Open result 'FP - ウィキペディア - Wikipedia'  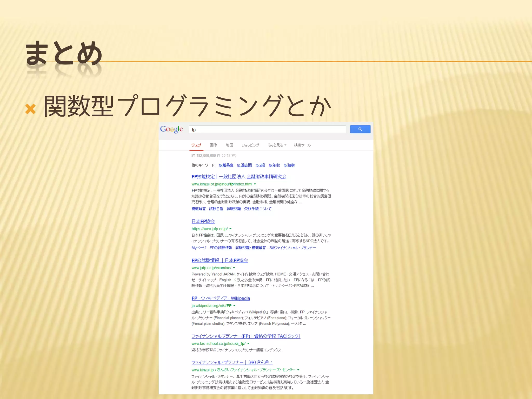(221, 298)
